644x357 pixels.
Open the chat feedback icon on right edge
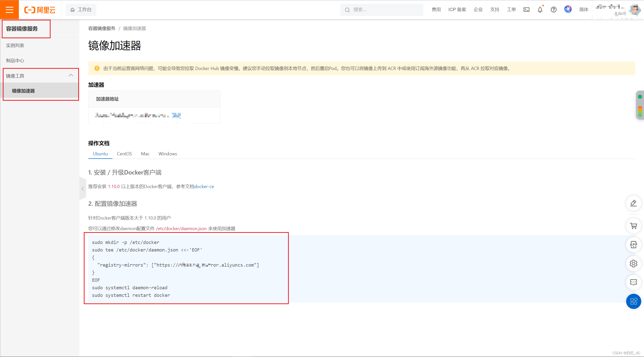(634, 282)
